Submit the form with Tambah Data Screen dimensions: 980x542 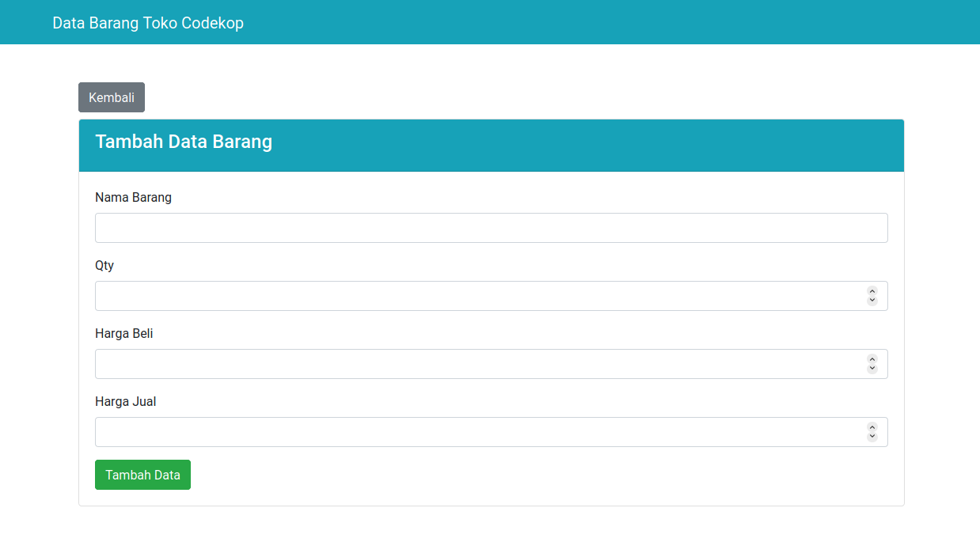pyautogui.click(x=142, y=475)
